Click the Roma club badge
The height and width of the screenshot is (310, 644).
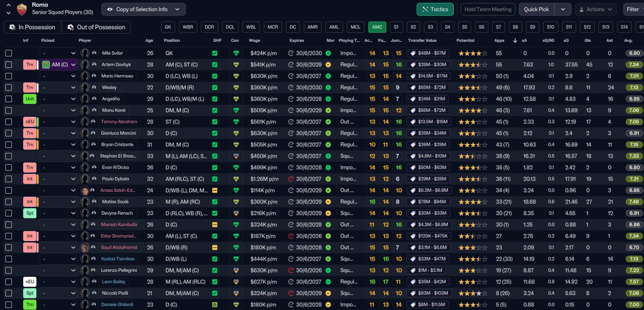pos(22,9)
